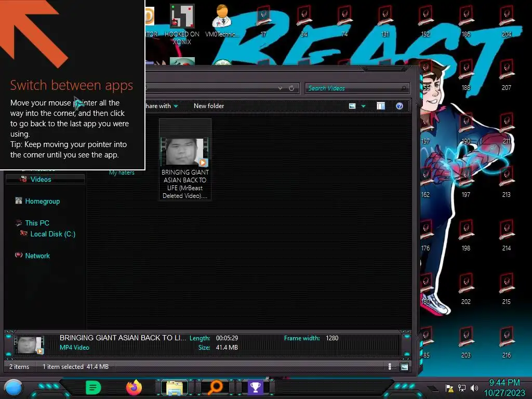532x399 pixels.
Task: Click the Start orb button
Action: point(14,388)
